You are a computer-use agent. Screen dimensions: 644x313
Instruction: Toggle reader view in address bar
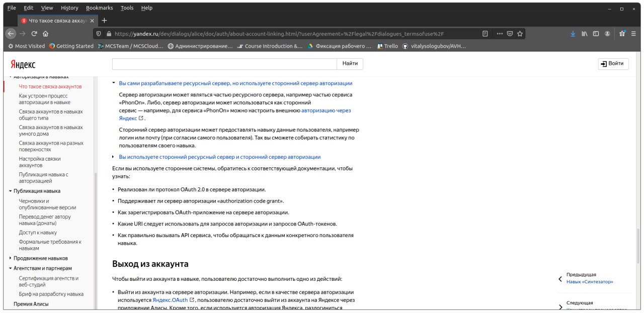tap(485, 34)
